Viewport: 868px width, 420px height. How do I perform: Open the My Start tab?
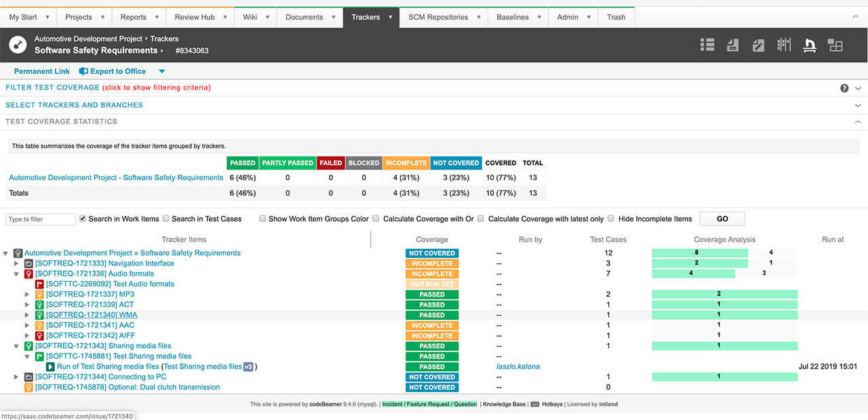point(28,18)
